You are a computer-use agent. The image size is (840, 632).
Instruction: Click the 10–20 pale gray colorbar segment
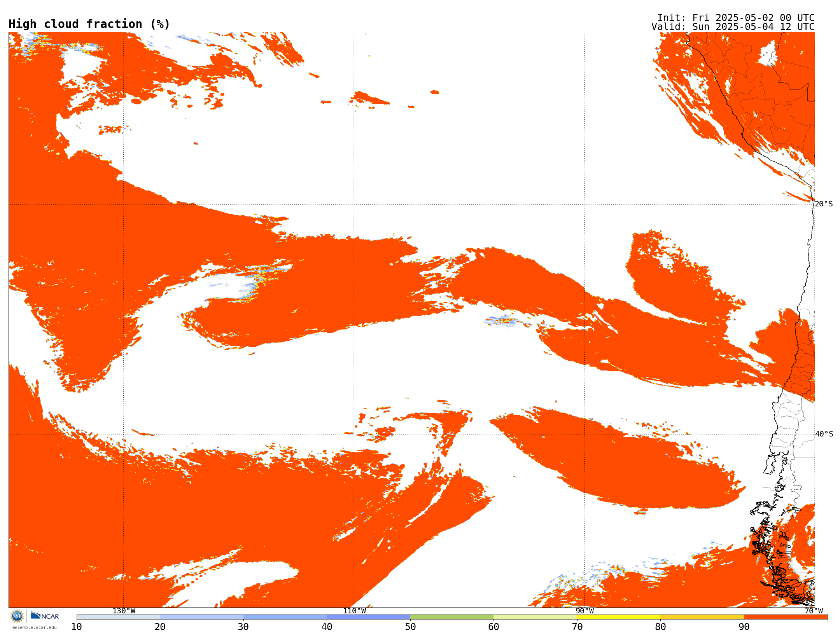point(118,617)
